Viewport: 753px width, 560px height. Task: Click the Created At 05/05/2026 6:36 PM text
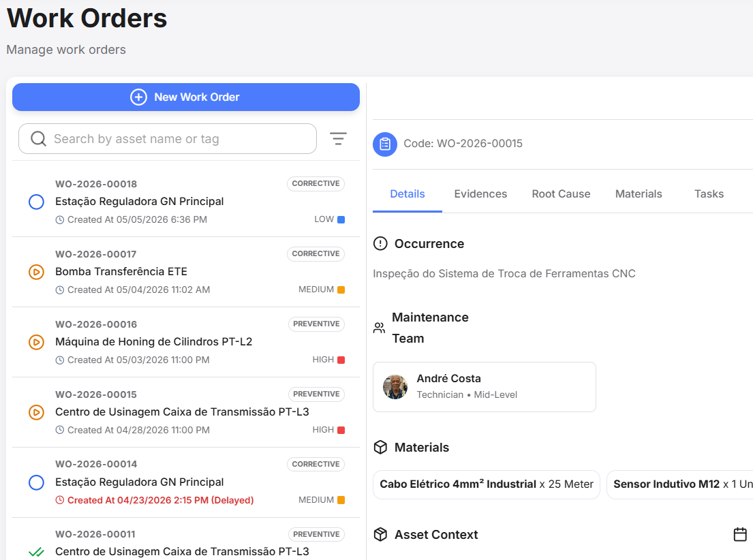click(138, 219)
